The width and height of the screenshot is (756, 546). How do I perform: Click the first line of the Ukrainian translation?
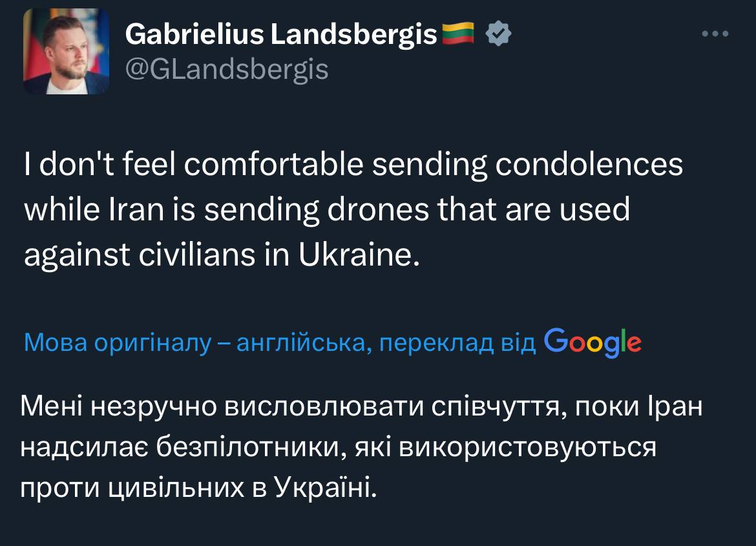361,408
